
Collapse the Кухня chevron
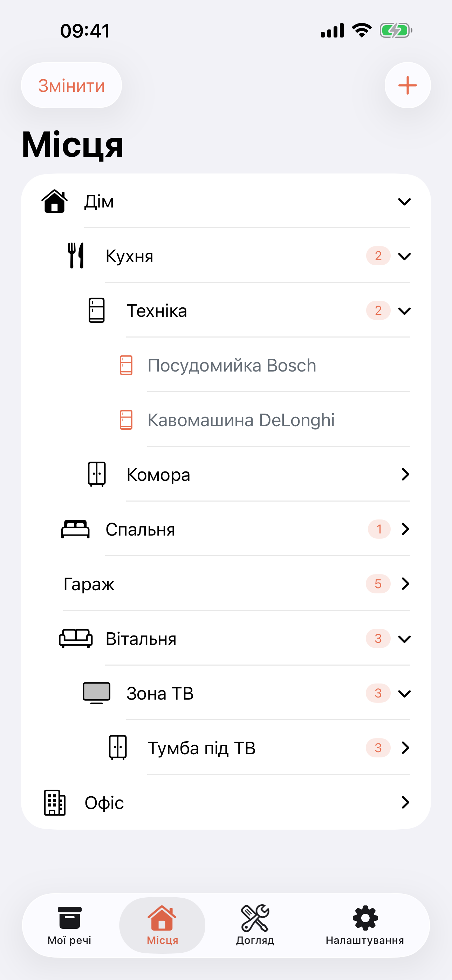click(404, 256)
